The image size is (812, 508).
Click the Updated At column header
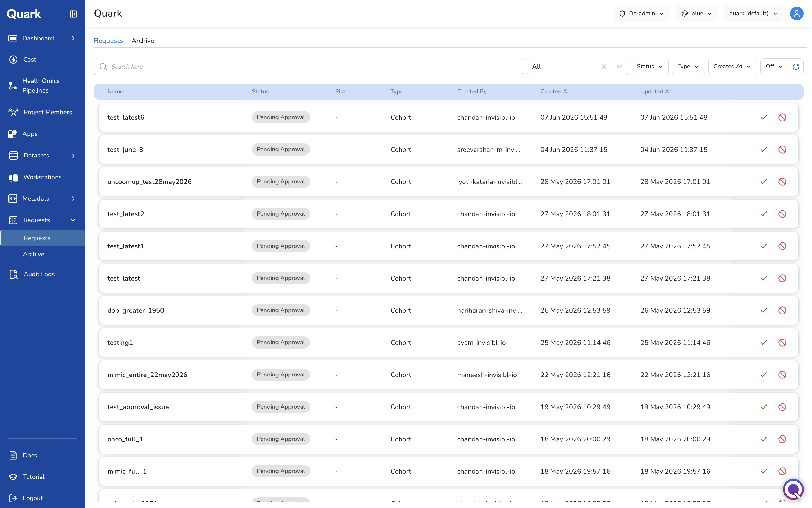(655, 91)
